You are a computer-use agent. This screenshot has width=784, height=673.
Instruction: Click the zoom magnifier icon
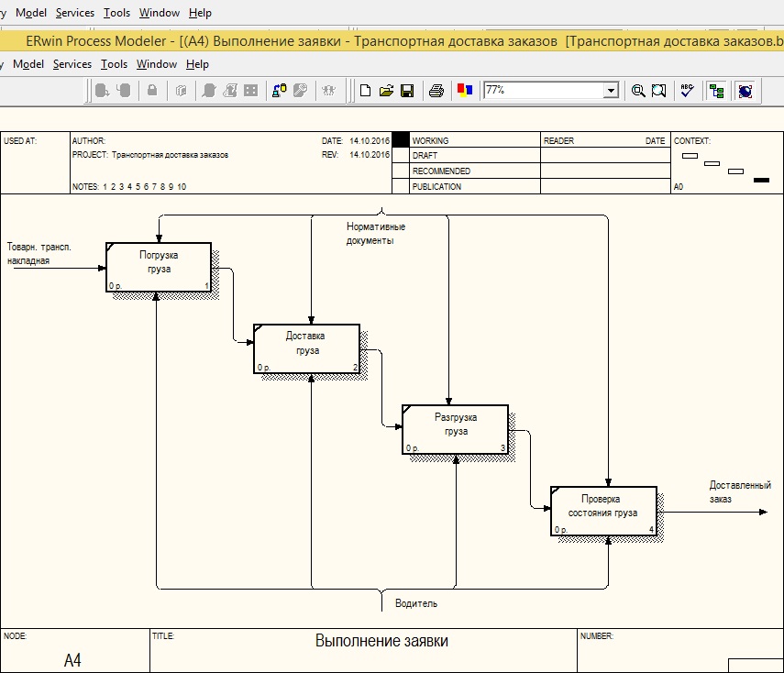pyautogui.click(x=637, y=91)
